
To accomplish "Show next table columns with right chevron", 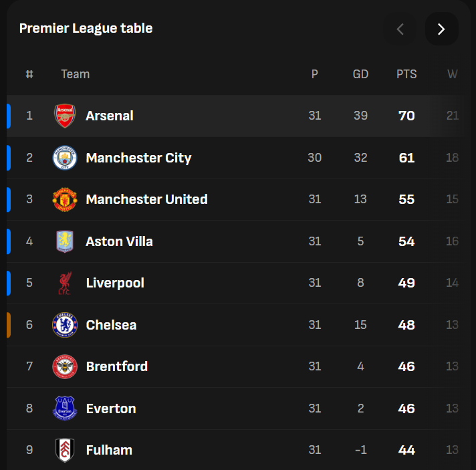I will [x=441, y=29].
